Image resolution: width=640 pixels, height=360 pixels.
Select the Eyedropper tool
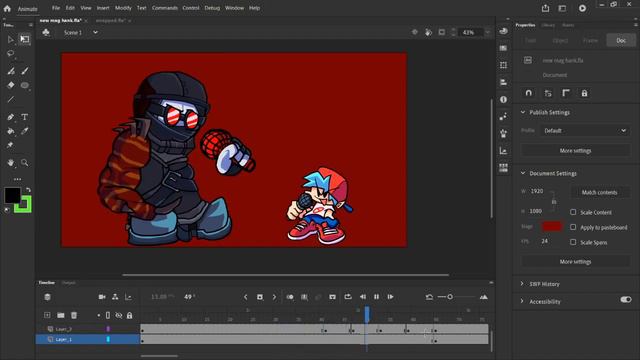pos(25,131)
